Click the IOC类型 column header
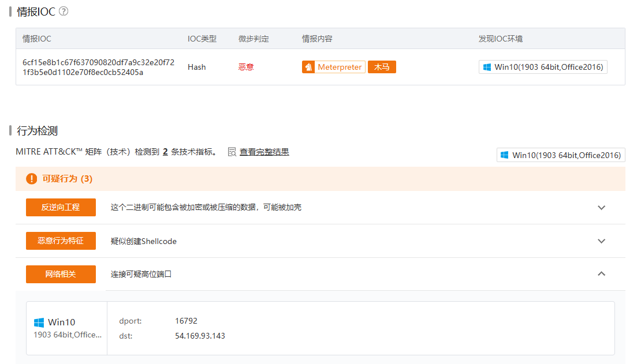The height and width of the screenshot is (364, 626). pos(202,39)
